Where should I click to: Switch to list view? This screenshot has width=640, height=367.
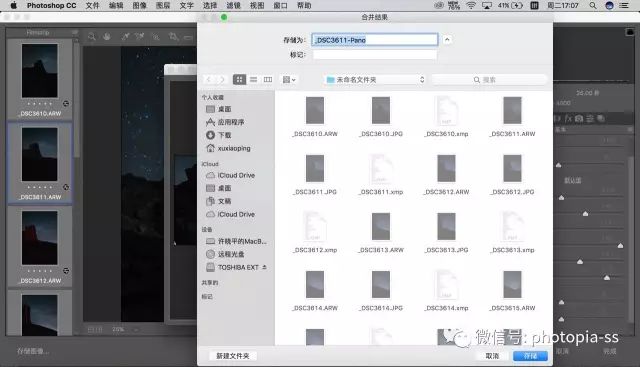[x=253, y=80]
